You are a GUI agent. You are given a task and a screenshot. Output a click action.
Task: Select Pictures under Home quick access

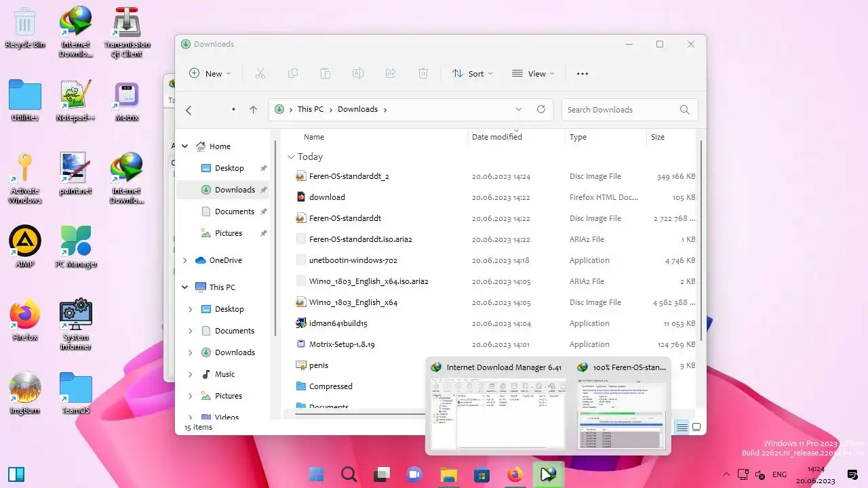pyautogui.click(x=229, y=233)
